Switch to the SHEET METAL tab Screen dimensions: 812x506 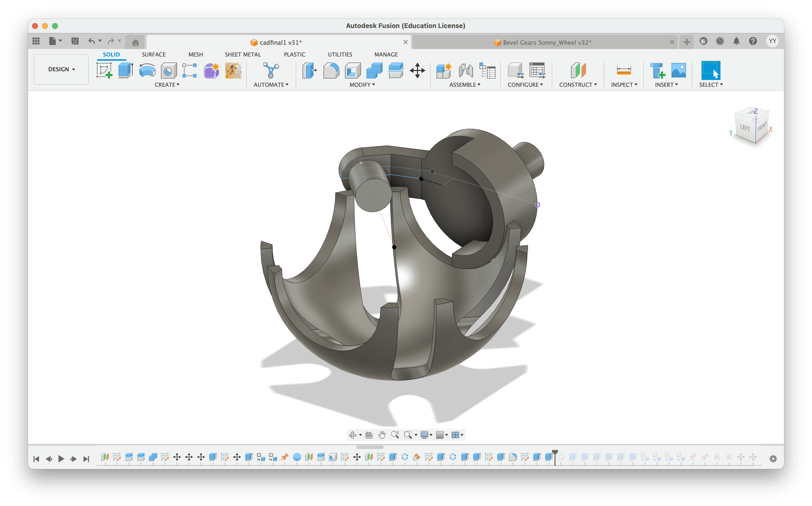(242, 54)
